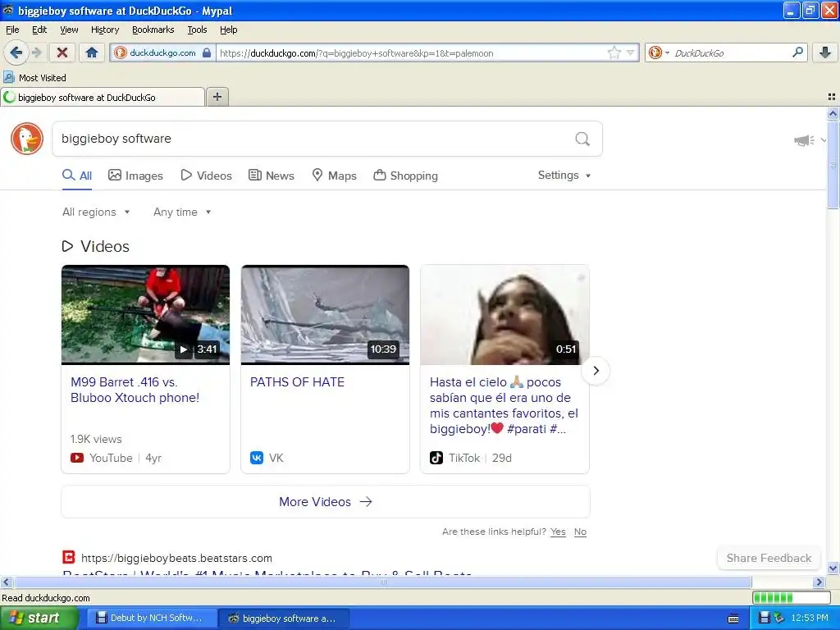Click the TikTok source icon
This screenshot has height=630, width=840.
point(436,458)
